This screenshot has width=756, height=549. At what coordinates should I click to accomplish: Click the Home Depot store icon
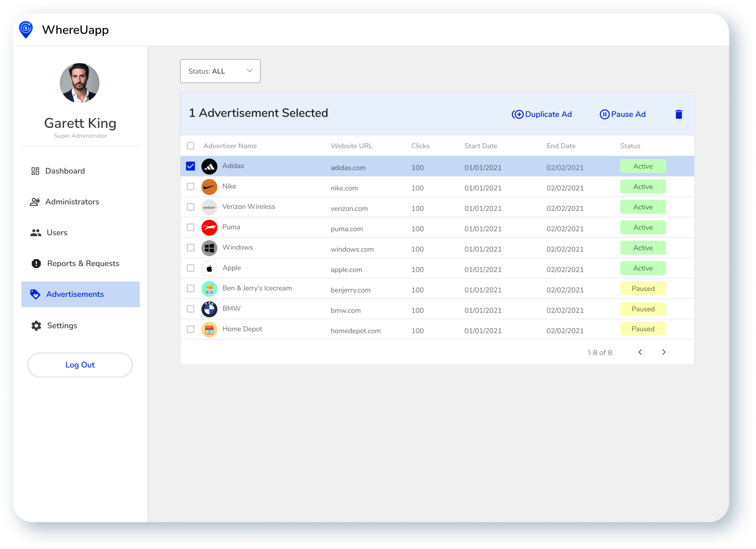[209, 330]
